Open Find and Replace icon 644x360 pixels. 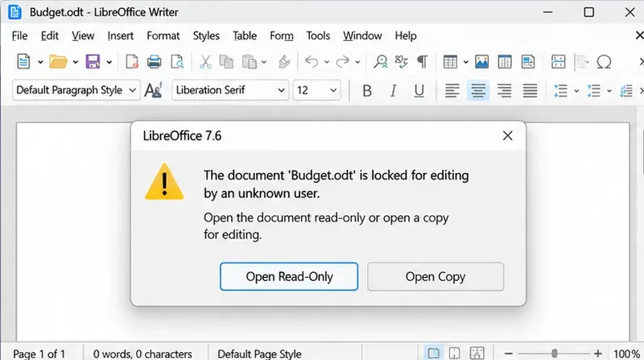tap(380, 62)
